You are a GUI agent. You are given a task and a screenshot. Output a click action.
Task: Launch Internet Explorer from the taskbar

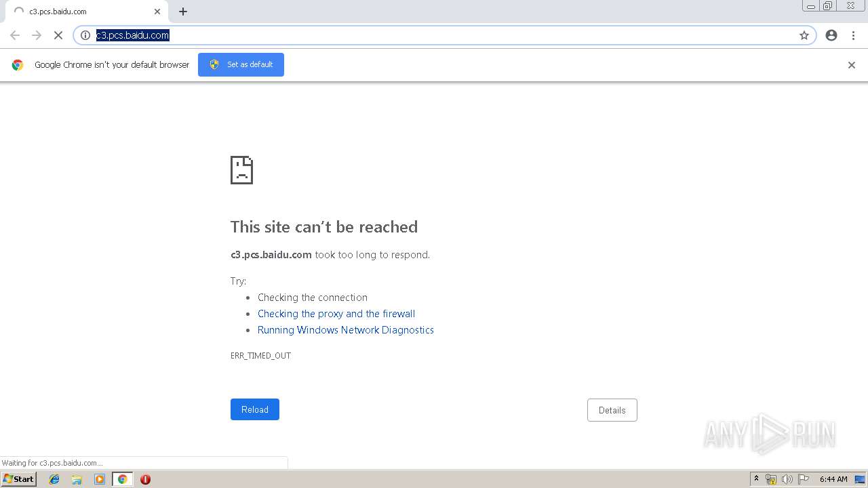(54, 479)
